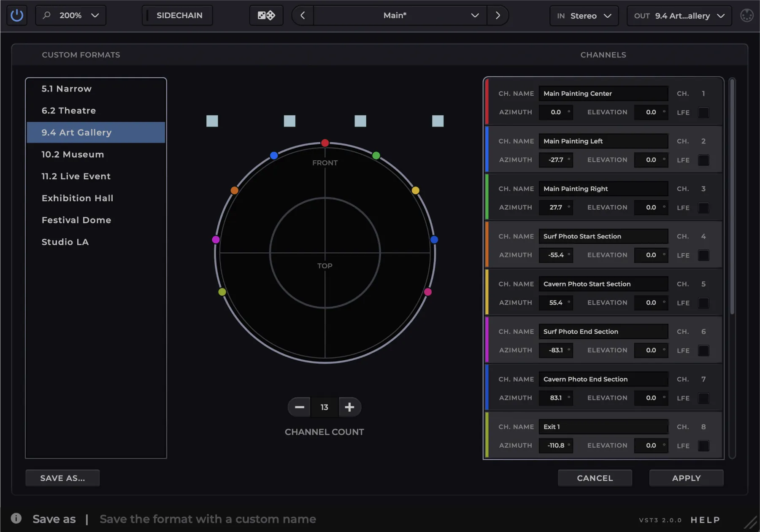Select the green front-right speaker dot
This screenshot has width=760, height=532.
pyautogui.click(x=376, y=156)
